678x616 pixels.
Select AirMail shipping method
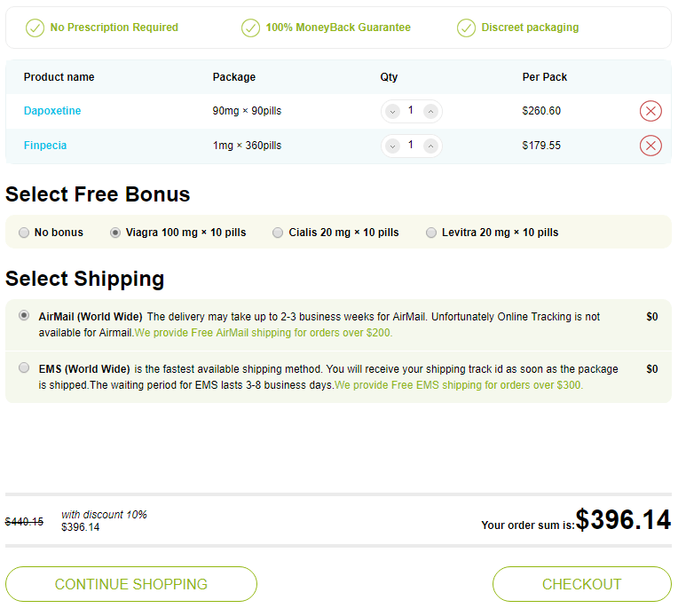coord(24,315)
